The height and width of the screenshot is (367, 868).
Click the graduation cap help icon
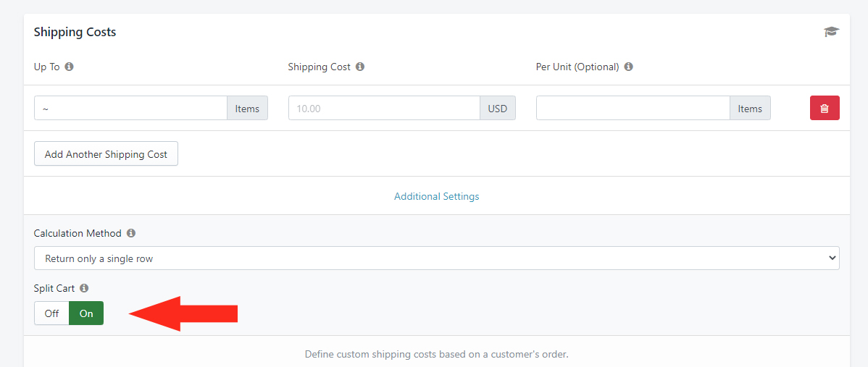click(x=831, y=32)
